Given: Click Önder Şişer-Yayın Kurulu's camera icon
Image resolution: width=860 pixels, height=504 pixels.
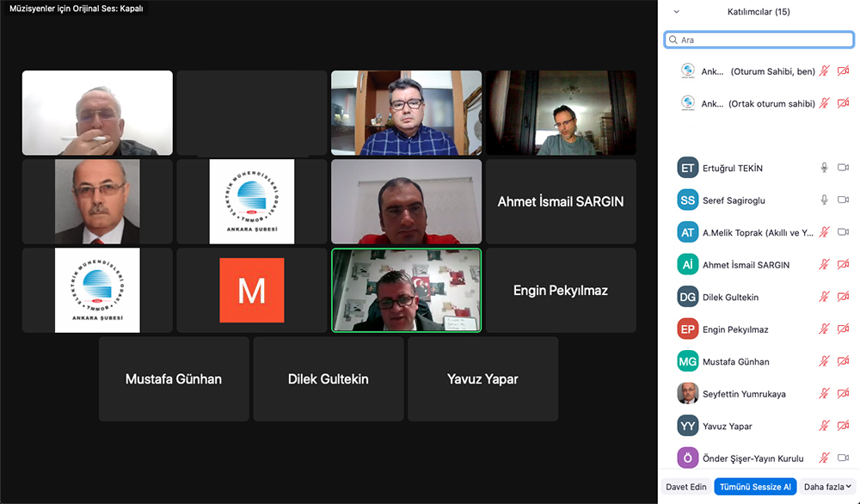Looking at the screenshot, I should (x=843, y=458).
